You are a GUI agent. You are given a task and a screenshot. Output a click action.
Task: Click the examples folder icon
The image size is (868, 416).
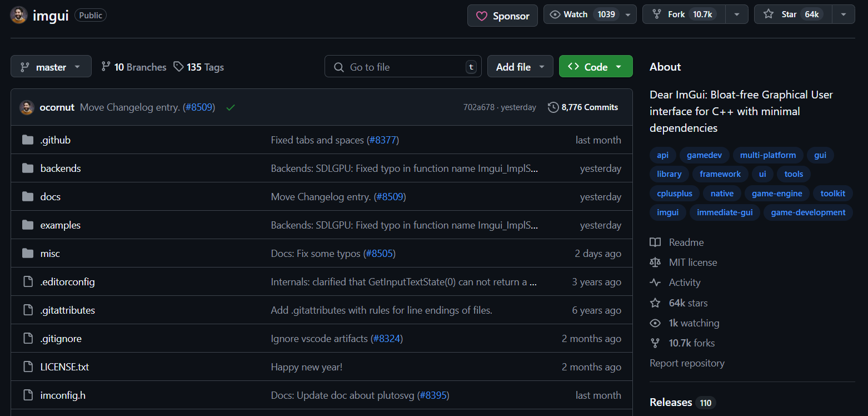point(28,225)
